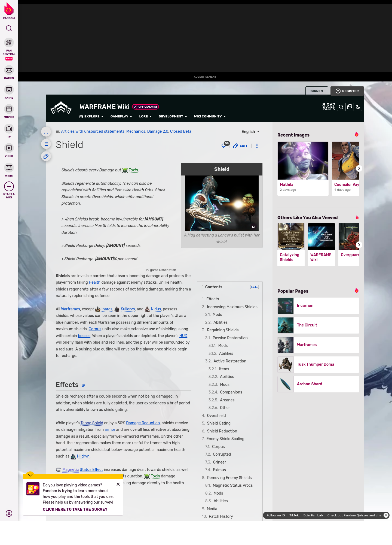Toggle dark mode moon icon
The width and height of the screenshot is (392, 545).
(x=358, y=107)
